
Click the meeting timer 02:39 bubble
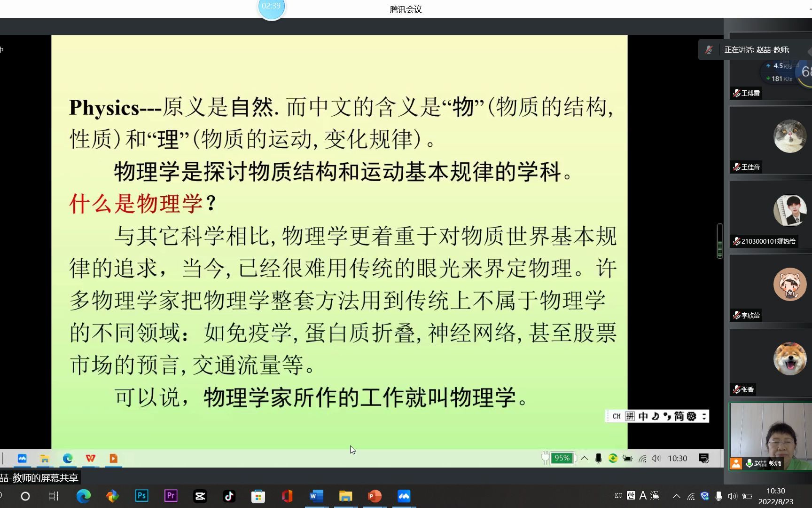[x=272, y=7]
